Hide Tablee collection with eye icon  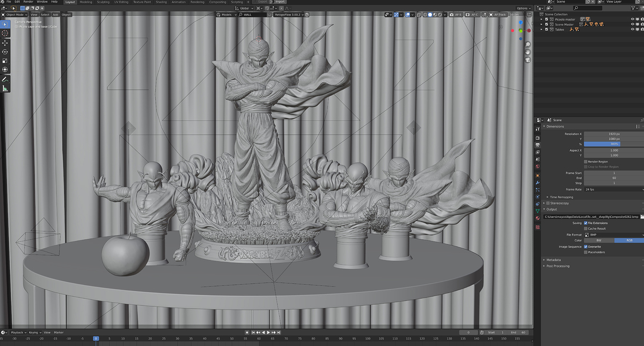(633, 30)
